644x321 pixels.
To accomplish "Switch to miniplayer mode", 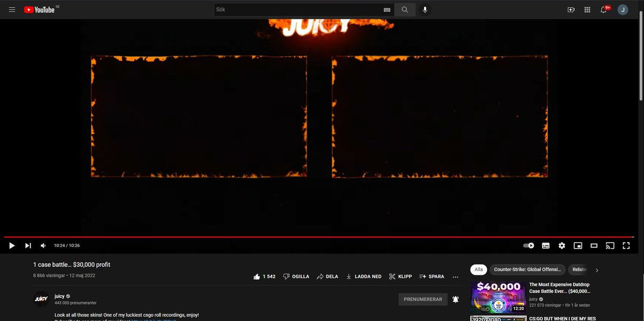I will (x=578, y=245).
